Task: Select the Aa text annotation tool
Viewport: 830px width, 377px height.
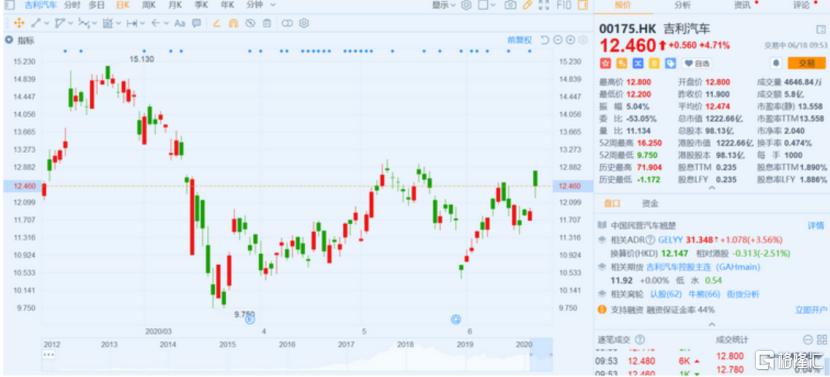Action: [180, 23]
